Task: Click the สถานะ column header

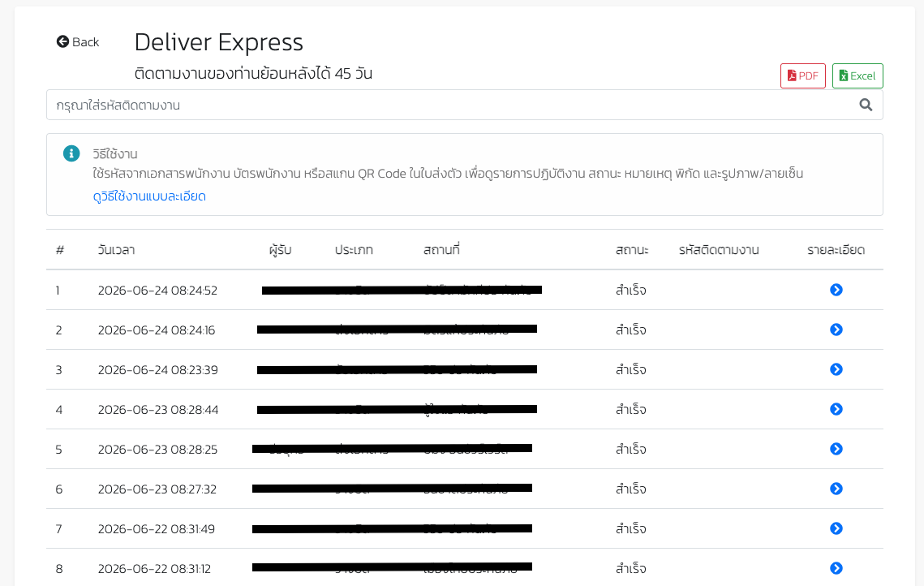Action: (632, 250)
